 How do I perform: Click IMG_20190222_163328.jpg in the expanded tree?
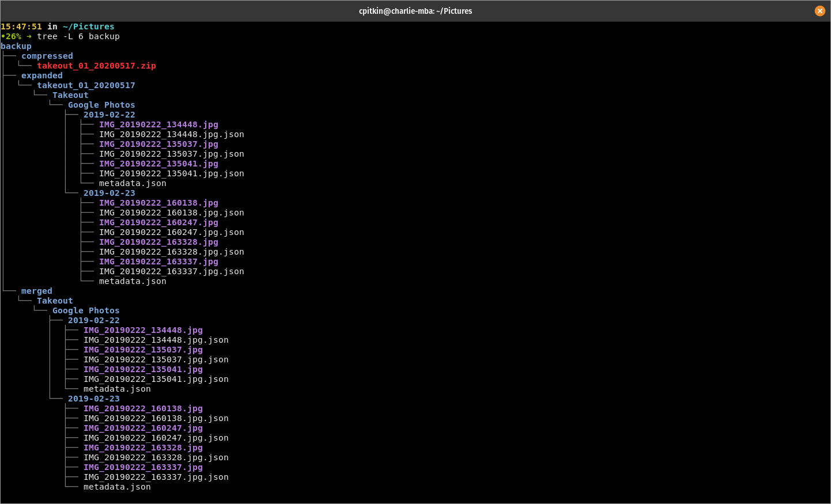pos(158,242)
